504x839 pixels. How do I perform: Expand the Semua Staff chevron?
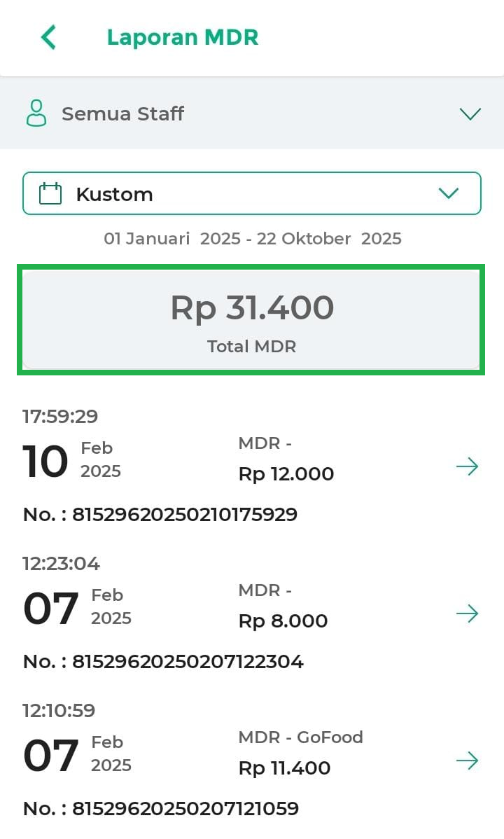click(470, 113)
